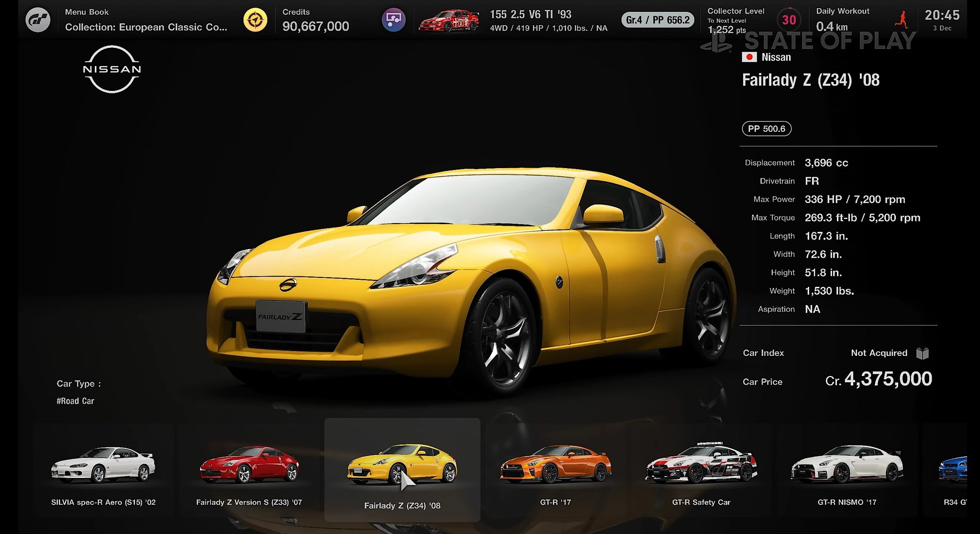This screenshot has width=980, height=534.
Task: Select the Fairlady Z Version S (Z33) '07 thumbnail
Action: pyautogui.click(x=249, y=469)
